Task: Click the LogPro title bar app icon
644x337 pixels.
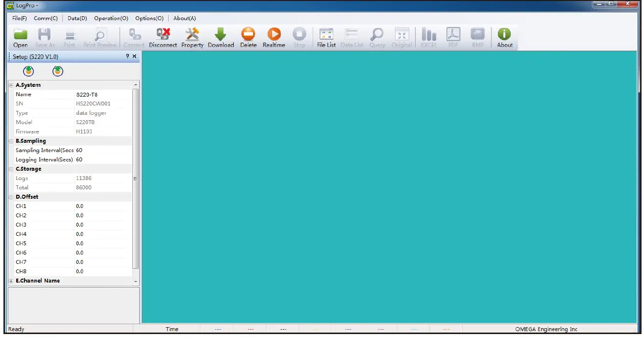Action: [10, 5]
